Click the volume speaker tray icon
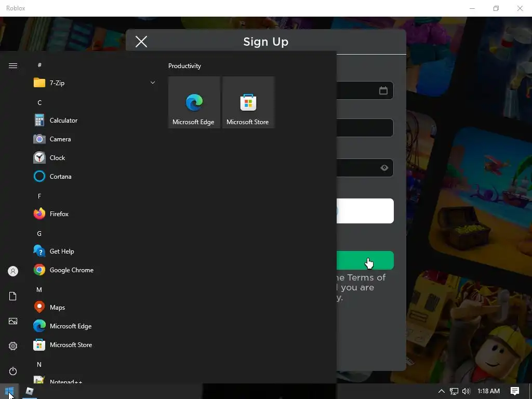 [x=466, y=391]
